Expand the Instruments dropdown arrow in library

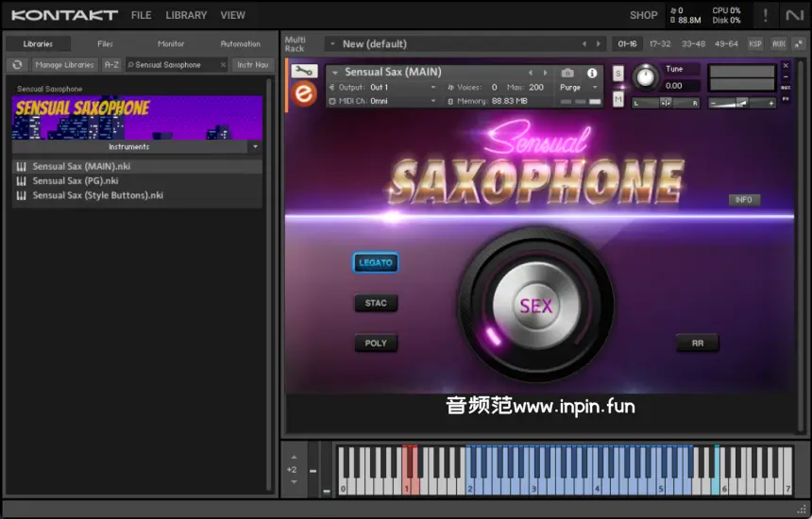[x=255, y=147]
